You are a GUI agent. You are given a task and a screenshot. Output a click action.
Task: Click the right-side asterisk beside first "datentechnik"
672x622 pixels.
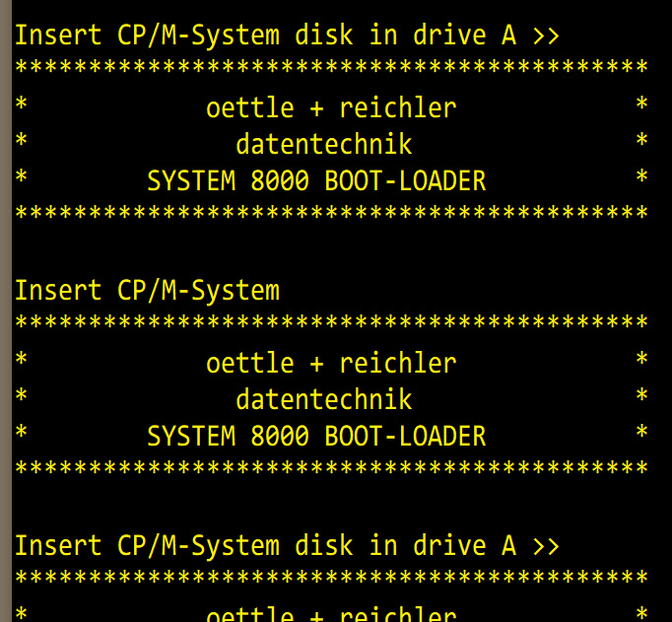pos(641,143)
